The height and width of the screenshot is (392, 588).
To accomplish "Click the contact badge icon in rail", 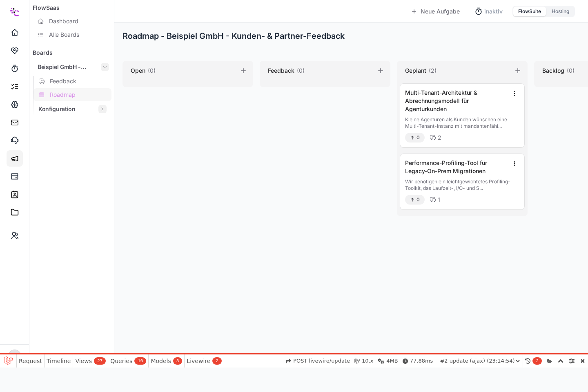I will (x=15, y=194).
